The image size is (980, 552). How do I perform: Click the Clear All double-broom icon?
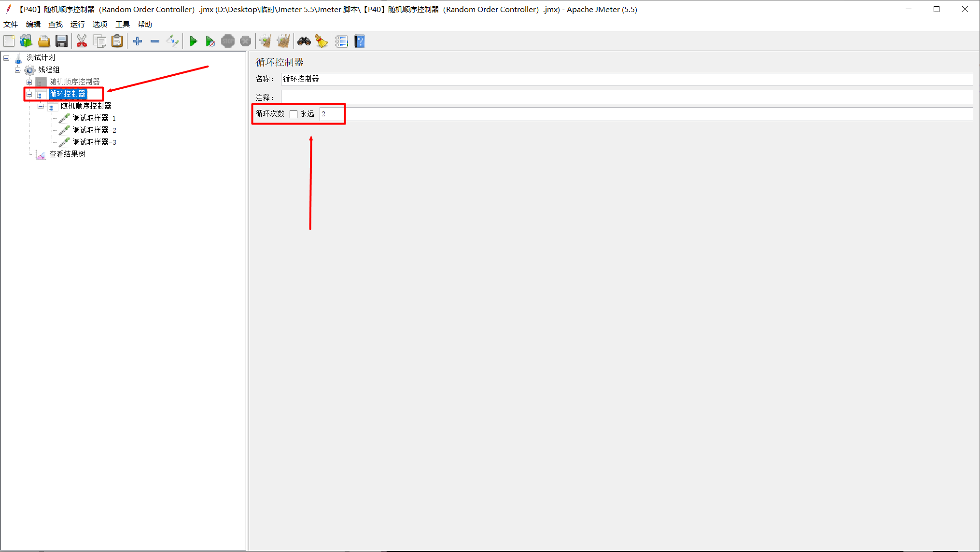coord(283,41)
